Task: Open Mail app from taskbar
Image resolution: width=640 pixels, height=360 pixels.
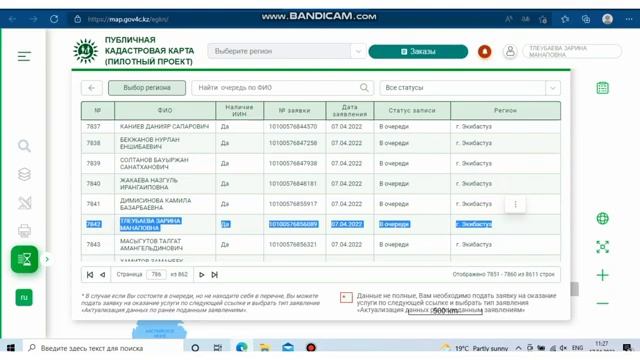Action: click(288, 348)
